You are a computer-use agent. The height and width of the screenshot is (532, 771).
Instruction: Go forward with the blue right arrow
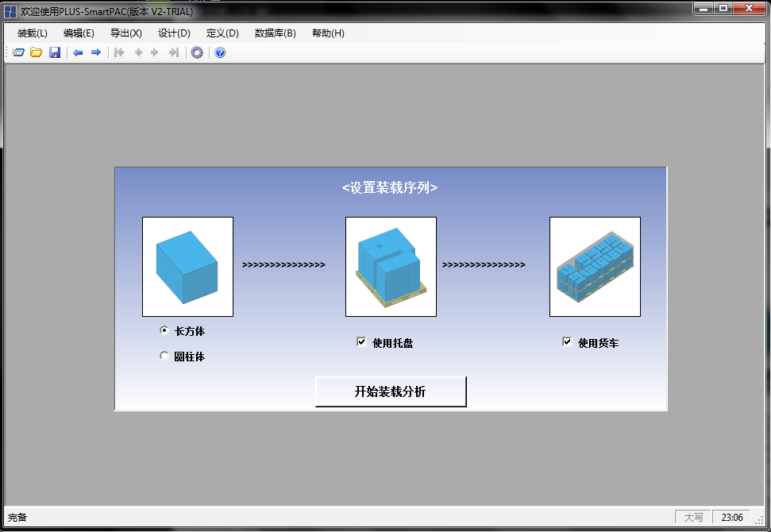(96, 52)
